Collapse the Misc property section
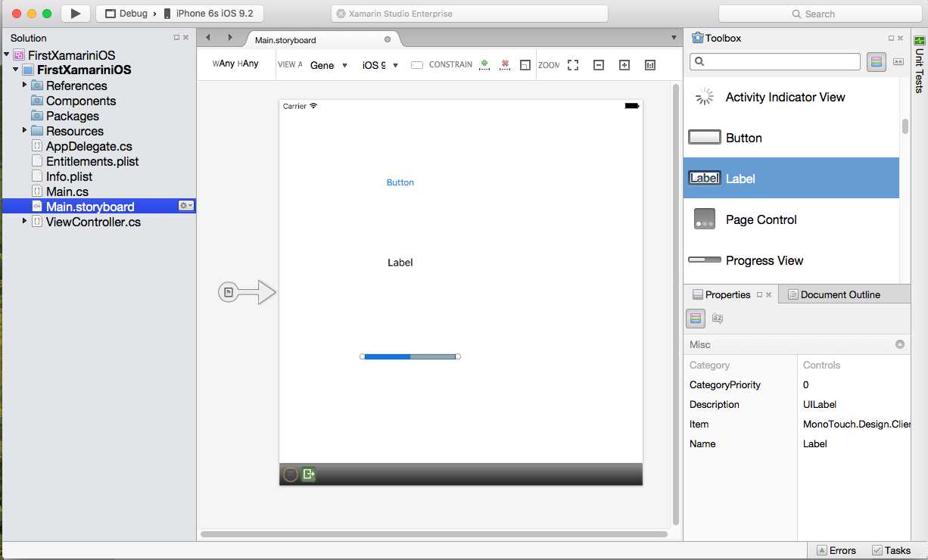 900,344
